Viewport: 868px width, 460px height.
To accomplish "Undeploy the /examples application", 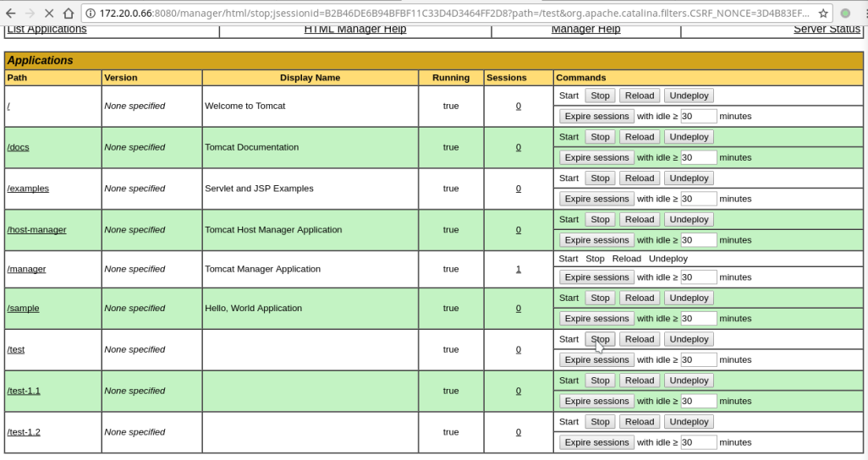I will [689, 178].
